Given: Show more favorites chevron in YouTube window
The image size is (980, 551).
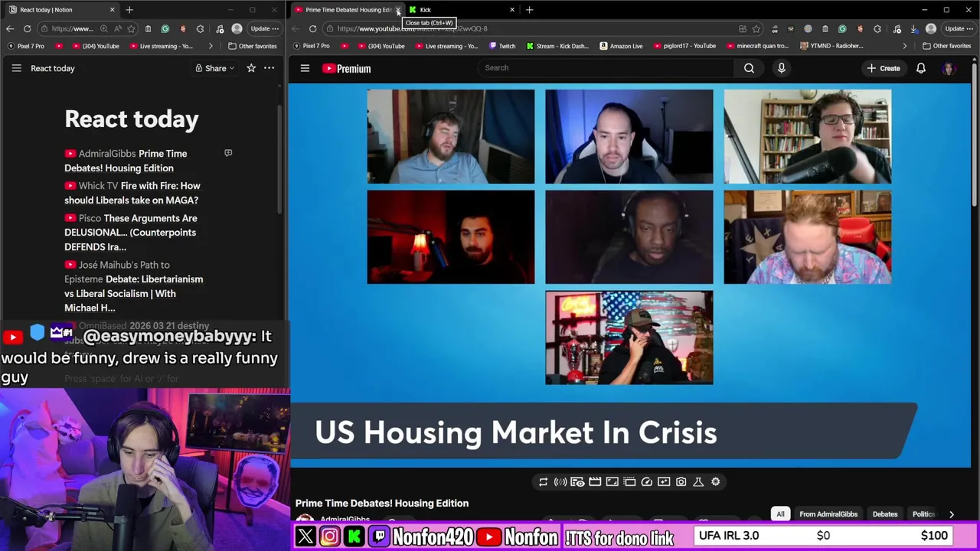Looking at the screenshot, I should (x=904, y=46).
